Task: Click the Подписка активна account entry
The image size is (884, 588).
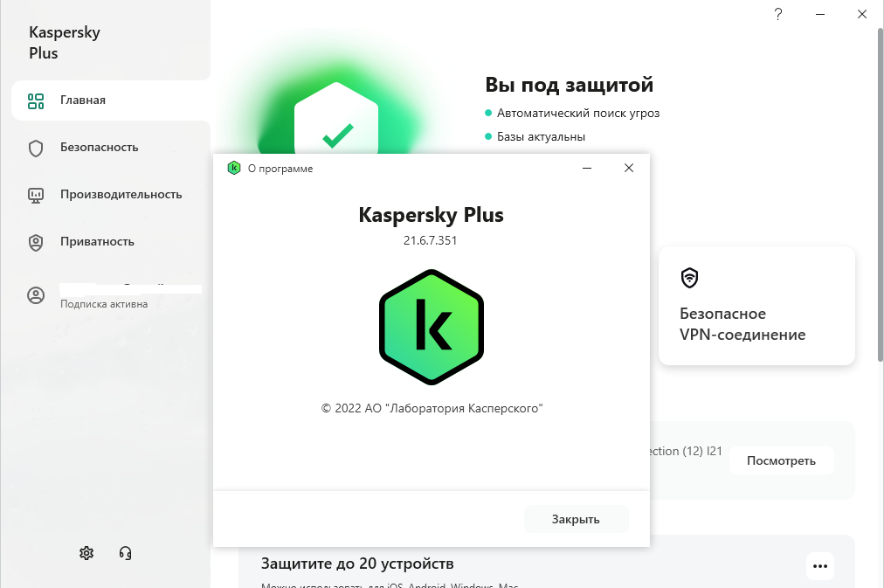Action: coord(104,304)
